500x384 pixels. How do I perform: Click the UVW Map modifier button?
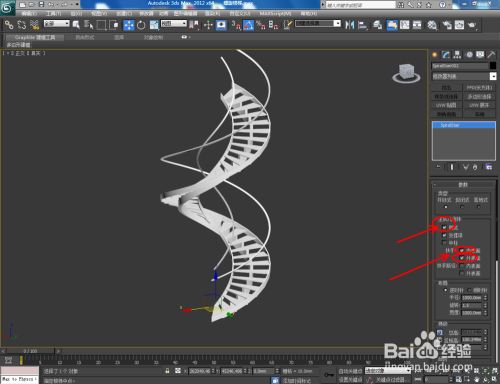(x=446, y=105)
